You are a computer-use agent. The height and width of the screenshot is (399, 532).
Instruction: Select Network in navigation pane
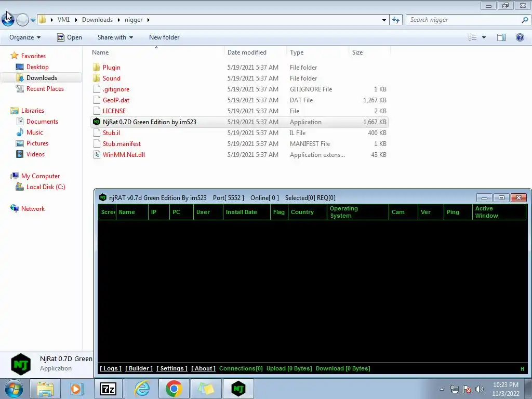33,209
